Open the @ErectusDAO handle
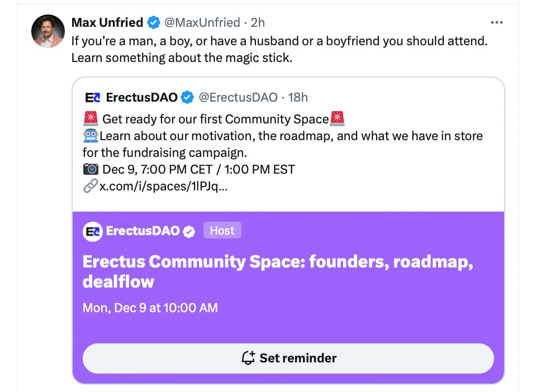This screenshot has width=541, height=392. pyautogui.click(x=238, y=98)
